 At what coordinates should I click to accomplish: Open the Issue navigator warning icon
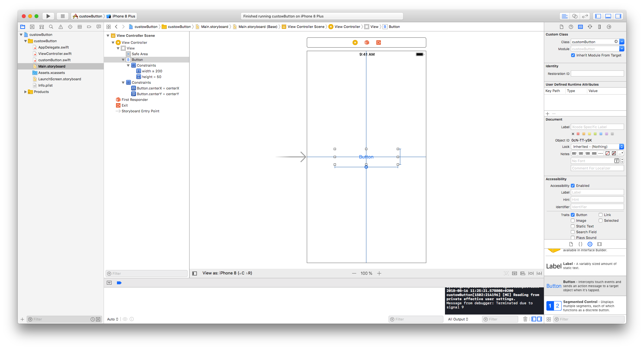click(61, 27)
